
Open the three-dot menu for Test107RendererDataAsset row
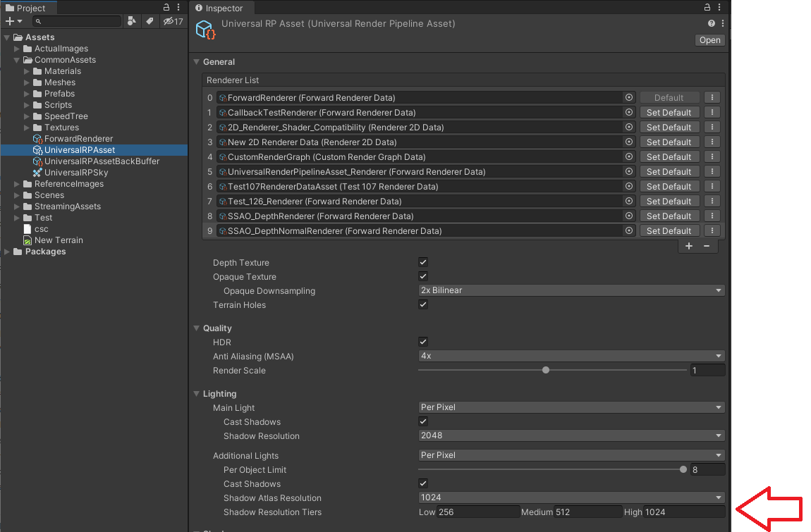[x=712, y=186]
